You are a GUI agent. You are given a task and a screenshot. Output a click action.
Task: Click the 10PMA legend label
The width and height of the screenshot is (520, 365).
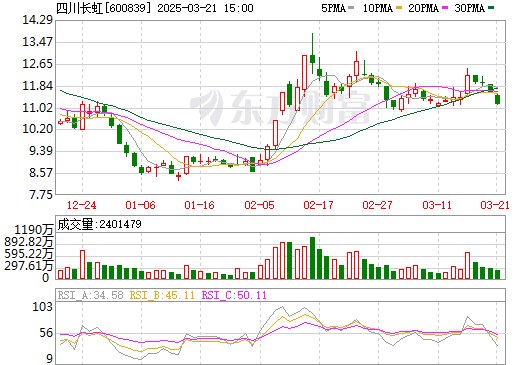point(377,8)
